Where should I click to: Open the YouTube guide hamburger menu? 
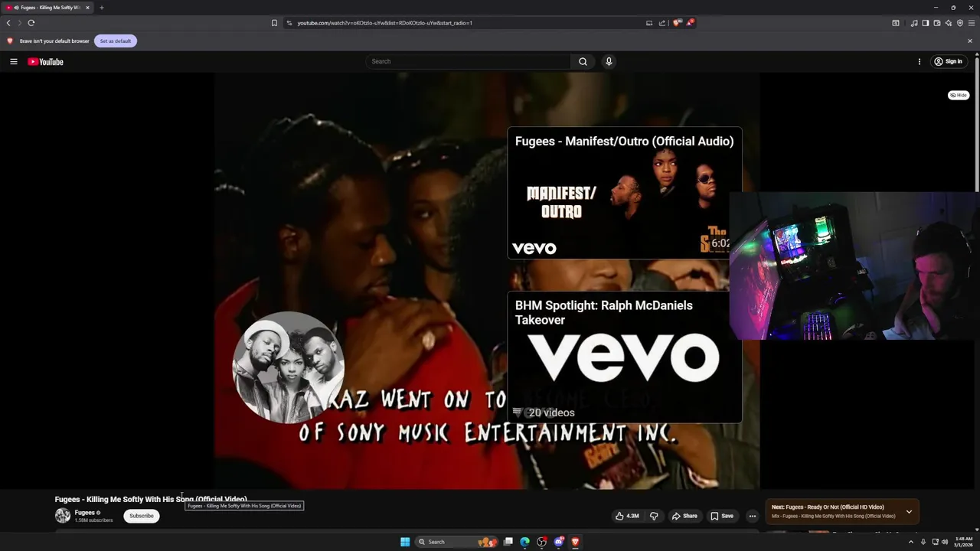13,61
